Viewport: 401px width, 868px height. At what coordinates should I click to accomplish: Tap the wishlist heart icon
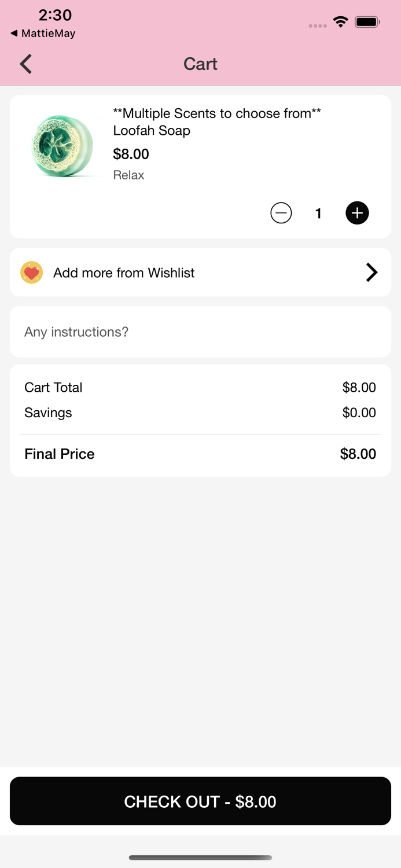tap(32, 273)
